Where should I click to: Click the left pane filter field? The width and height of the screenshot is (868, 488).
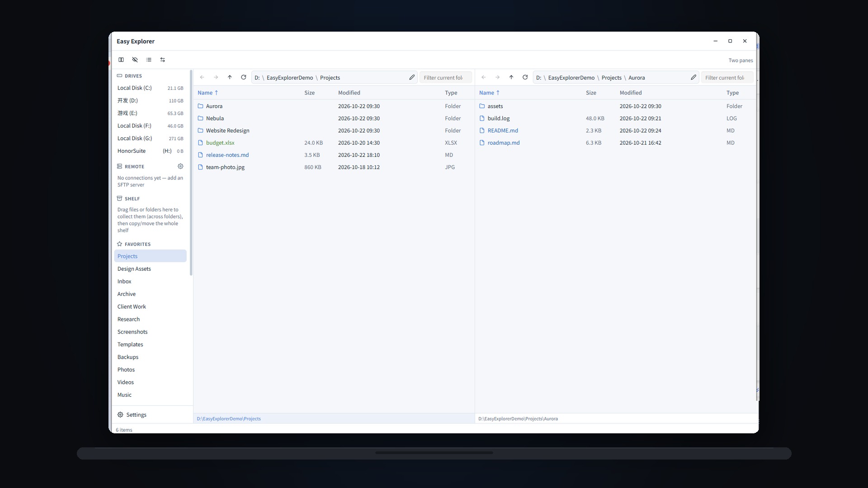click(445, 78)
